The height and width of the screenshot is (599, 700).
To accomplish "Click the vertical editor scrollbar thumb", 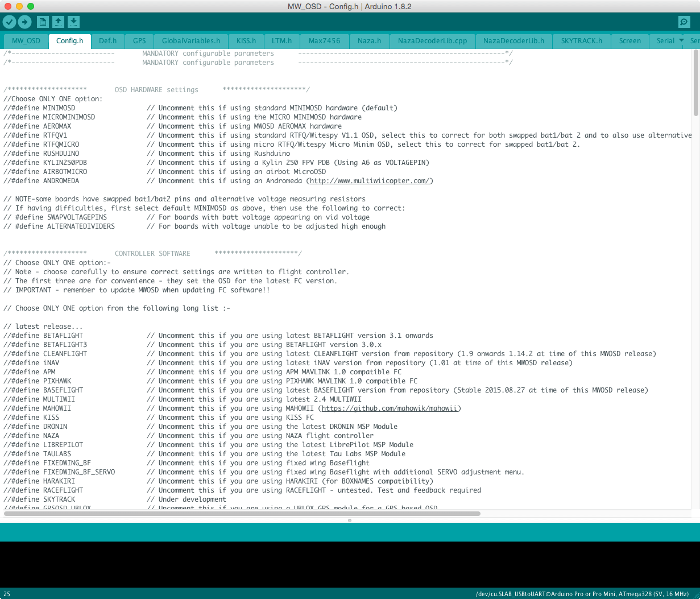I will tap(696, 82).
